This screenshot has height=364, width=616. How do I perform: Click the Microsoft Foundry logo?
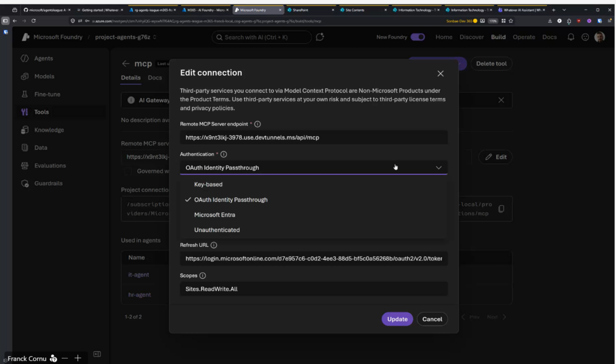tap(25, 37)
